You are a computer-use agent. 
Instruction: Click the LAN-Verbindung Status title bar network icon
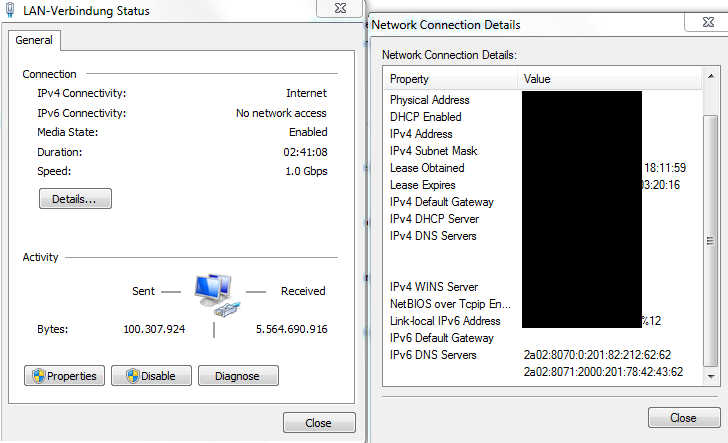[x=10, y=10]
